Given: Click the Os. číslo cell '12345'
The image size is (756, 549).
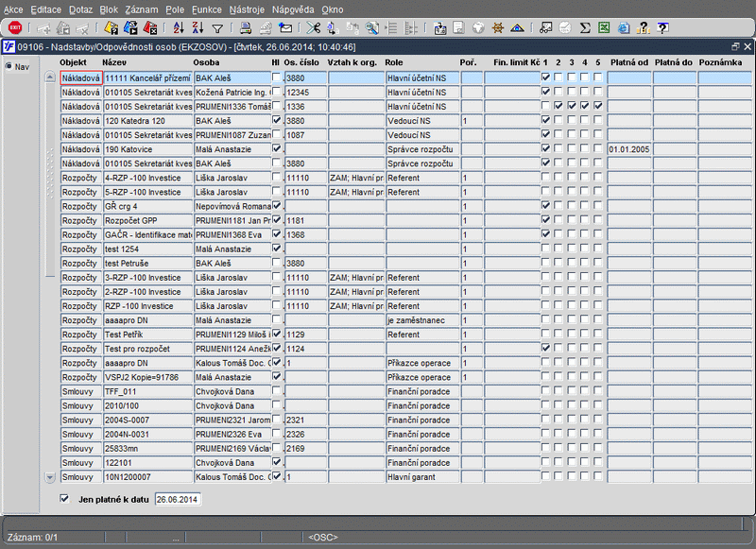Looking at the screenshot, I should pos(305,93).
